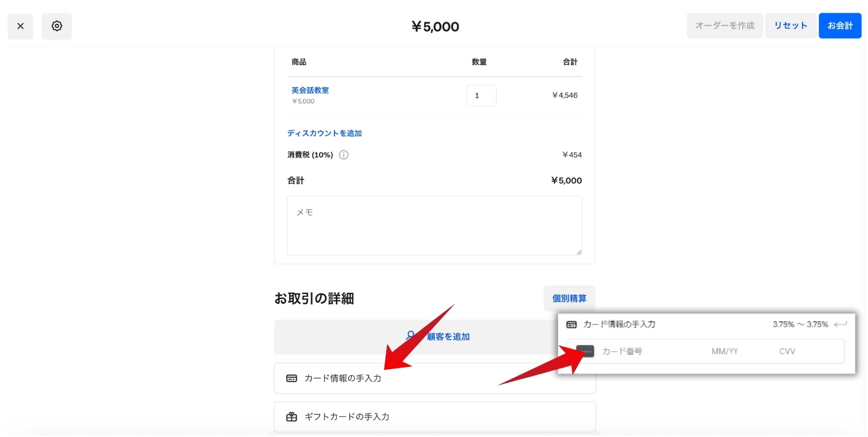Click the ¥5,000 price under 英会話教室
This screenshot has height=437, width=868.
click(x=303, y=102)
